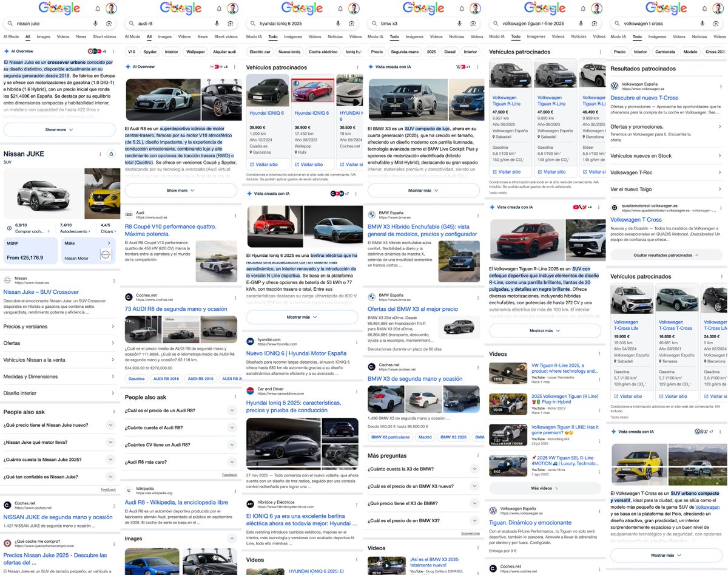The image size is (728, 575).
Task: Open the profile avatar above the hyundai ioniq search
Action: 354,8
